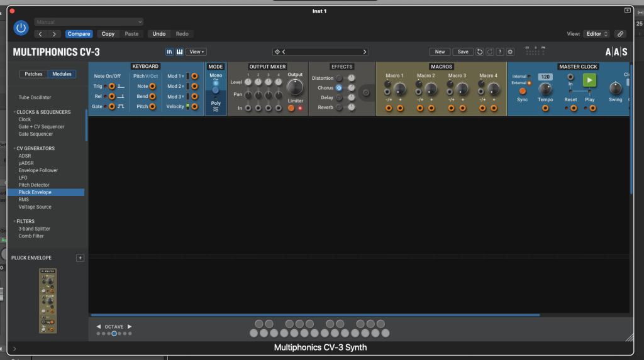Switch to the Patches tab
The height and width of the screenshot is (360, 644).
pos(33,74)
